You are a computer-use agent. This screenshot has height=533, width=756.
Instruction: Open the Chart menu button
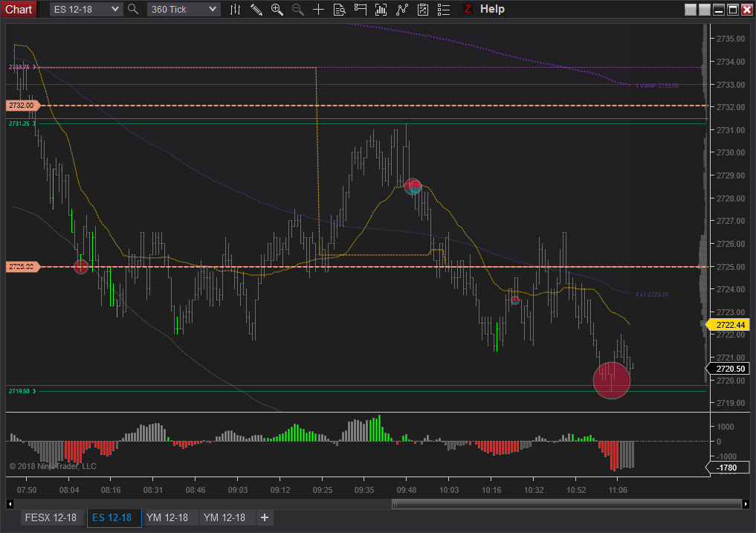tap(19, 9)
